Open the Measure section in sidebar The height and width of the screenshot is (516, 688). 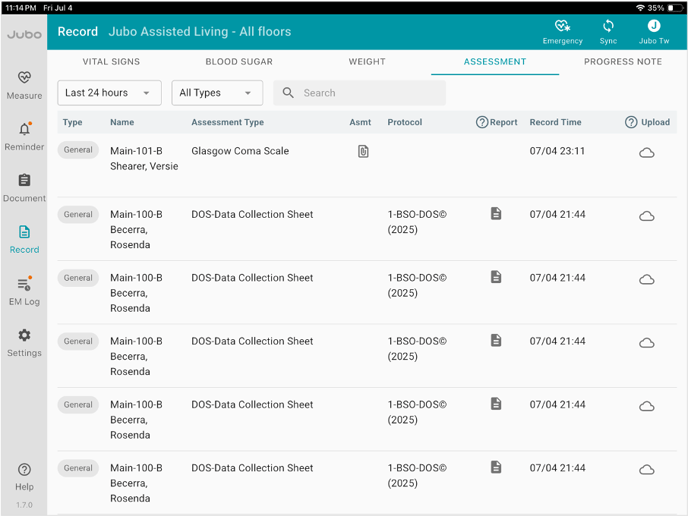point(24,86)
